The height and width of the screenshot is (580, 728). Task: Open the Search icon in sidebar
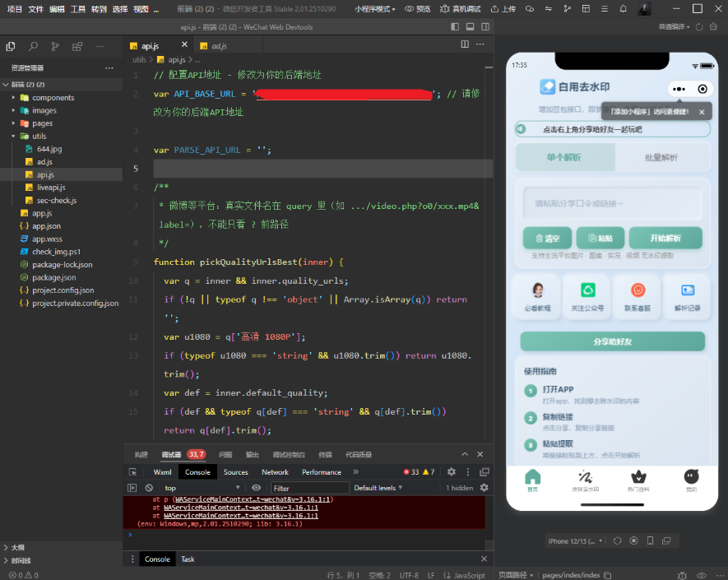point(33,46)
